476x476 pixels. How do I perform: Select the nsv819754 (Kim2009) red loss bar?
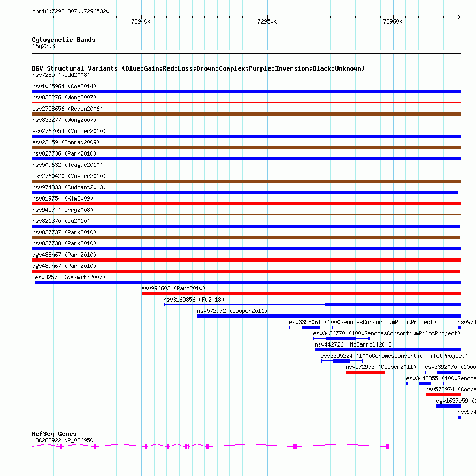[246, 204]
